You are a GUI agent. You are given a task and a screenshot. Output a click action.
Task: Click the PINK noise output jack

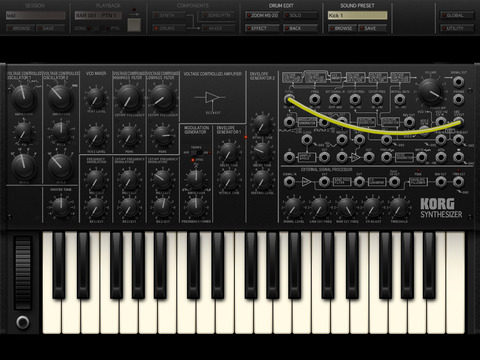coord(387,157)
